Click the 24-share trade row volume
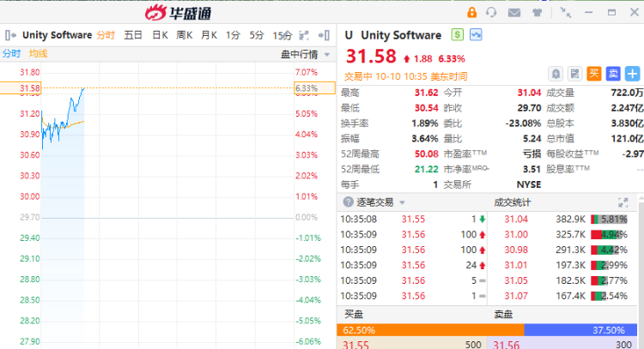Image resolution: width=644 pixels, height=349 pixels. 471,265
